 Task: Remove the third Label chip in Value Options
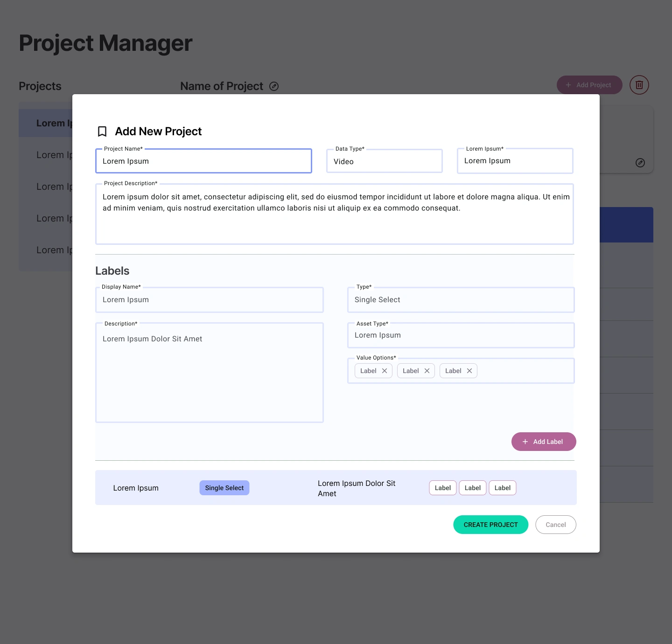click(469, 371)
